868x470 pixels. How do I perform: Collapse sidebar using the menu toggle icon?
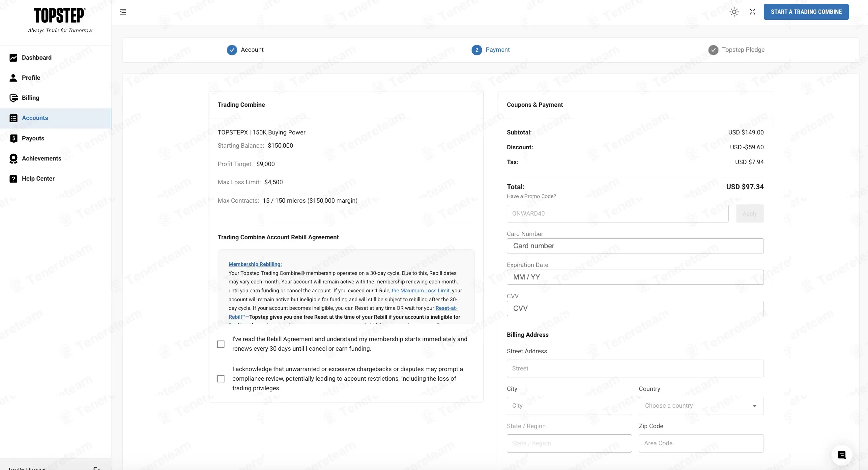(123, 12)
